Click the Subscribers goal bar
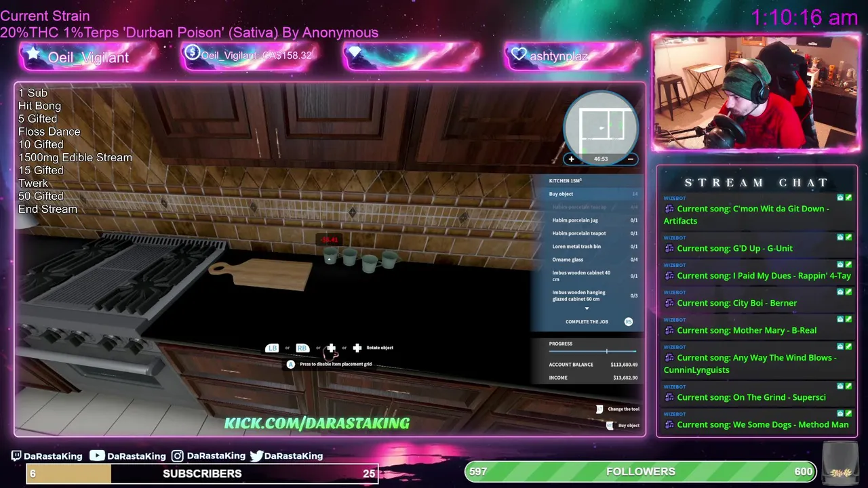 (202, 474)
